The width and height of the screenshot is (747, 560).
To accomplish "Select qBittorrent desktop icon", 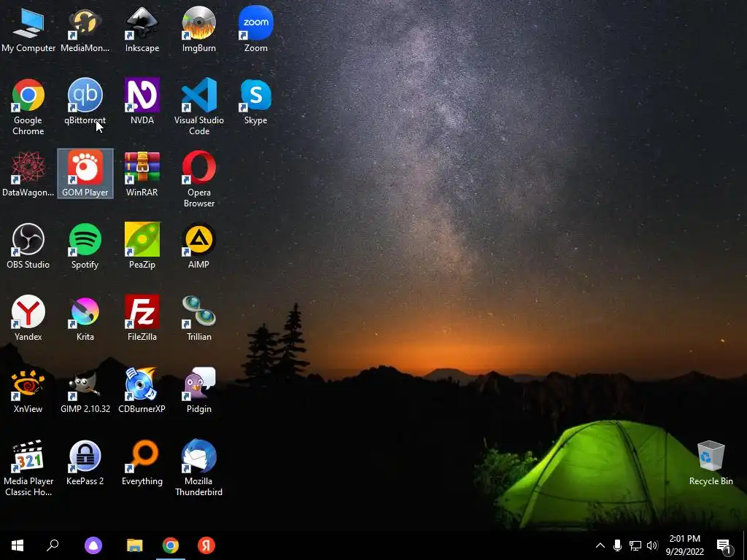I will (x=85, y=102).
